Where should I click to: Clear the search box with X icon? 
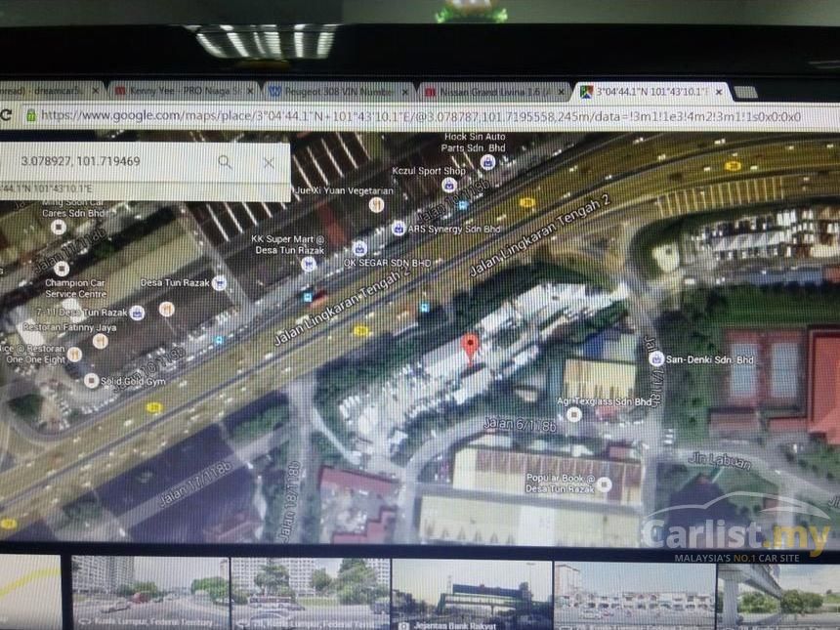[269, 162]
